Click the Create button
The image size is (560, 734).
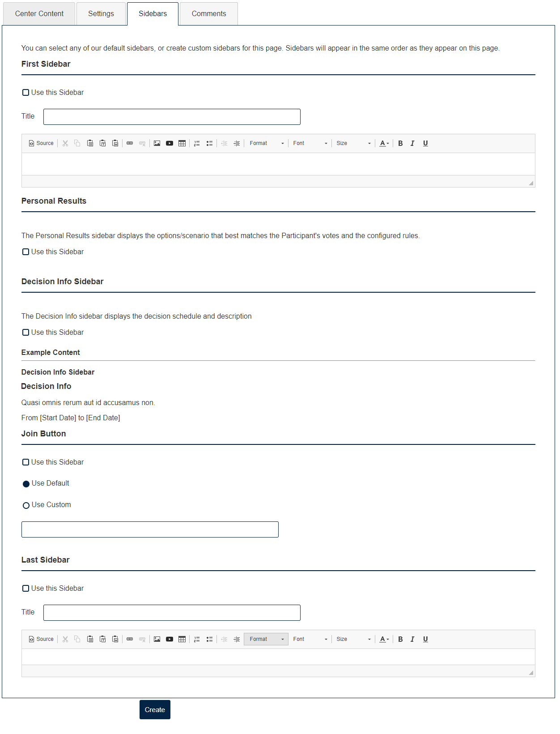[155, 710]
